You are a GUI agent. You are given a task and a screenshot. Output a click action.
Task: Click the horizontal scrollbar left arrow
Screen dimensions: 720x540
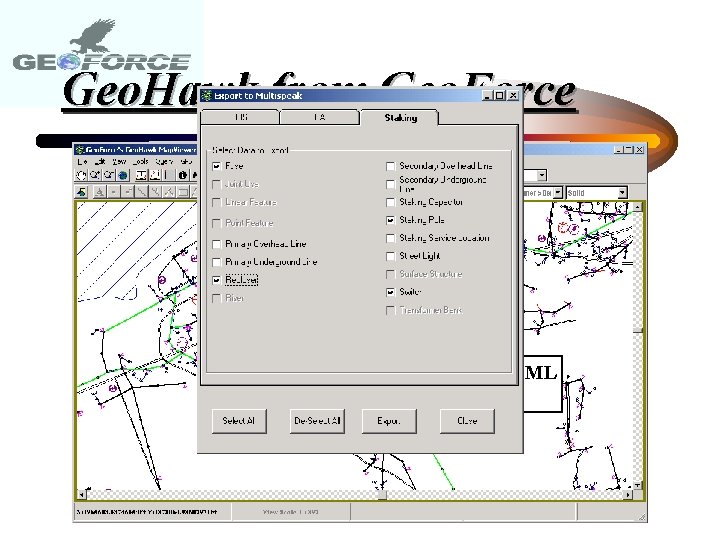pos(81,495)
